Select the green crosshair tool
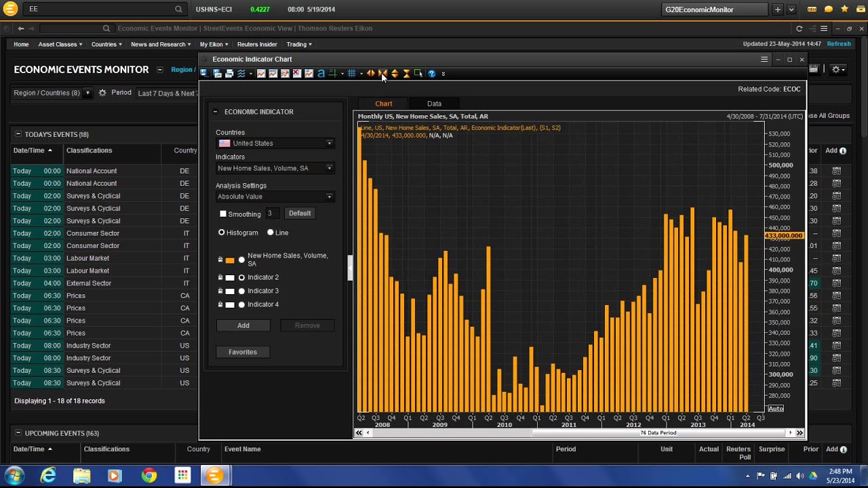The width and height of the screenshot is (868, 488). (333, 73)
